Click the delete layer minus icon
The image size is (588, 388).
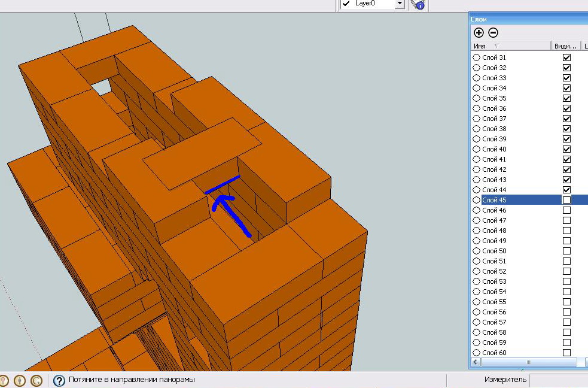(x=493, y=33)
